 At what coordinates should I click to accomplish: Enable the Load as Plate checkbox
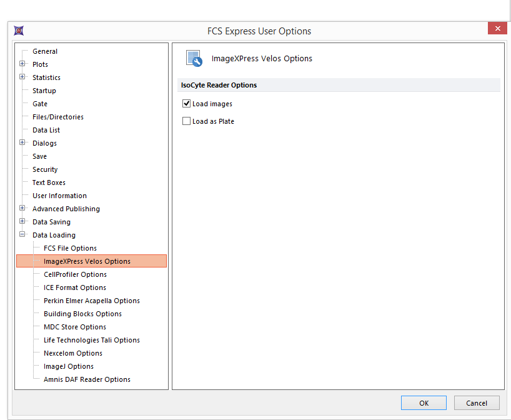coord(186,121)
